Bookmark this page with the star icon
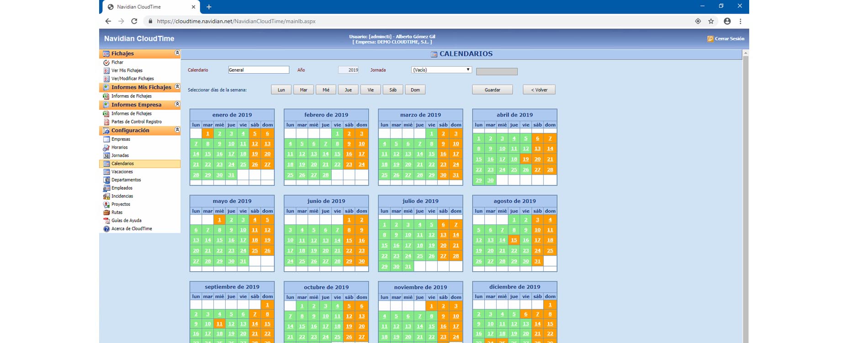The height and width of the screenshot is (343, 868). (x=711, y=21)
